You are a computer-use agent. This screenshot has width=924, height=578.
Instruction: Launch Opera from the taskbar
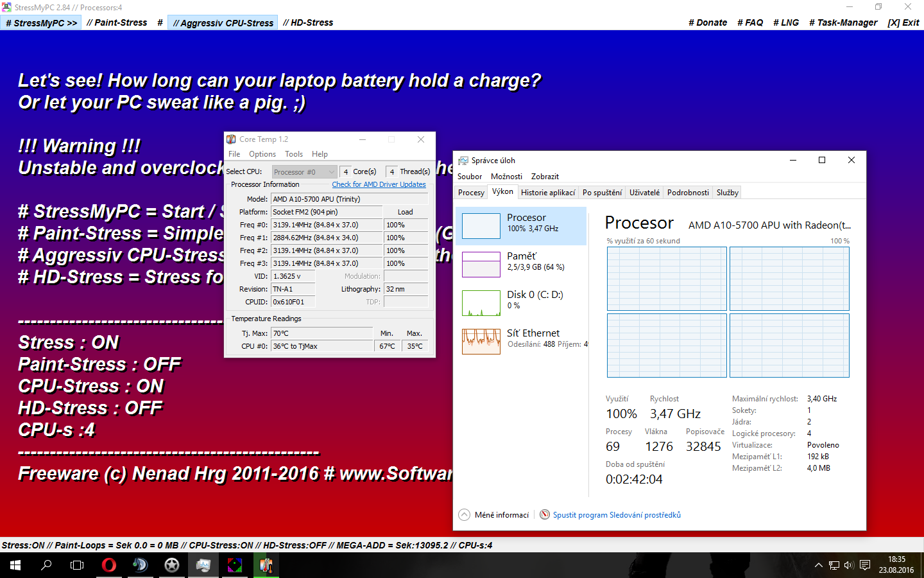[109, 565]
